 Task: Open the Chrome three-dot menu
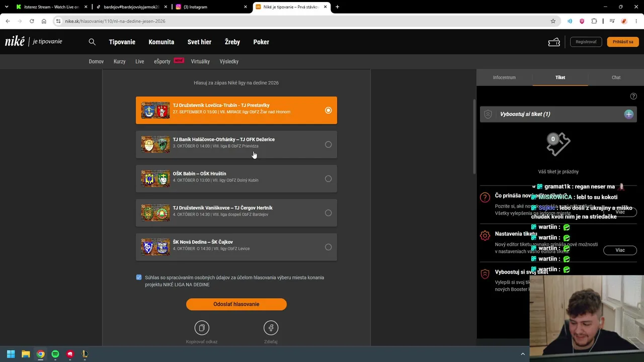[x=636, y=21]
